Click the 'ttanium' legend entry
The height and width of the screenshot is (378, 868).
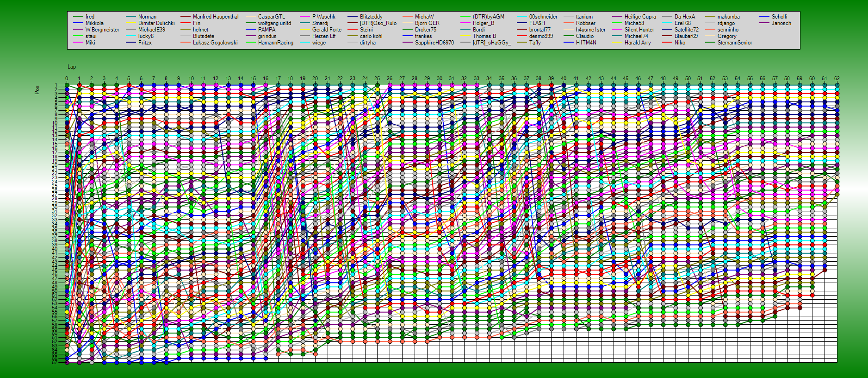pyautogui.click(x=584, y=17)
